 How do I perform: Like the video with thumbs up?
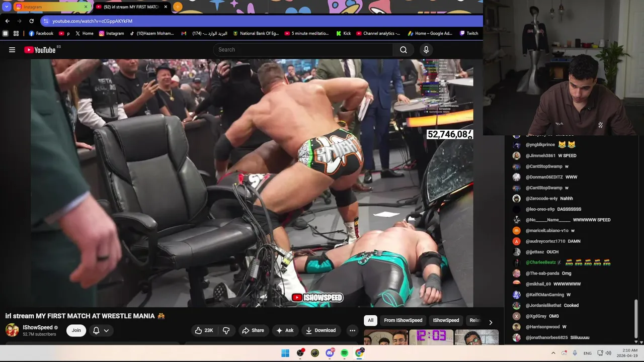pyautogui.click(x=205, y=330)
